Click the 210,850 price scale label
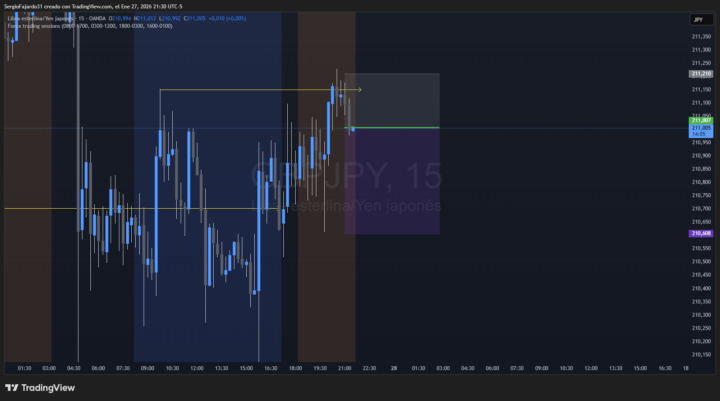The width and height of the screenshot is (720, 401). (x=701, y=169)
